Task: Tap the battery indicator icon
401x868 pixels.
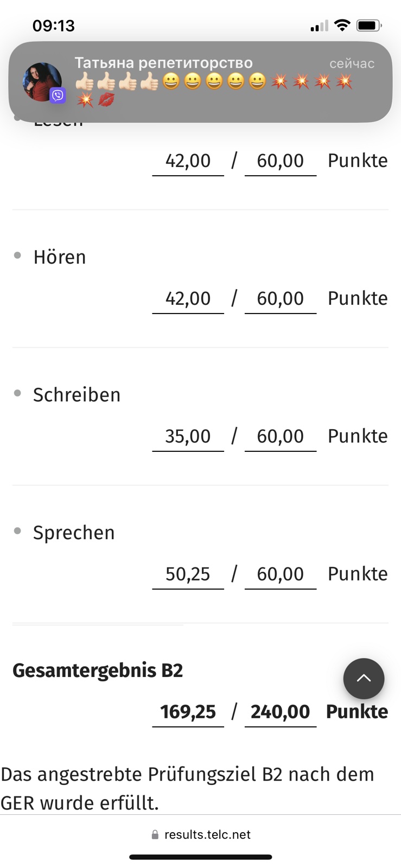Action: pyautogui.click(x=369, y=25)
